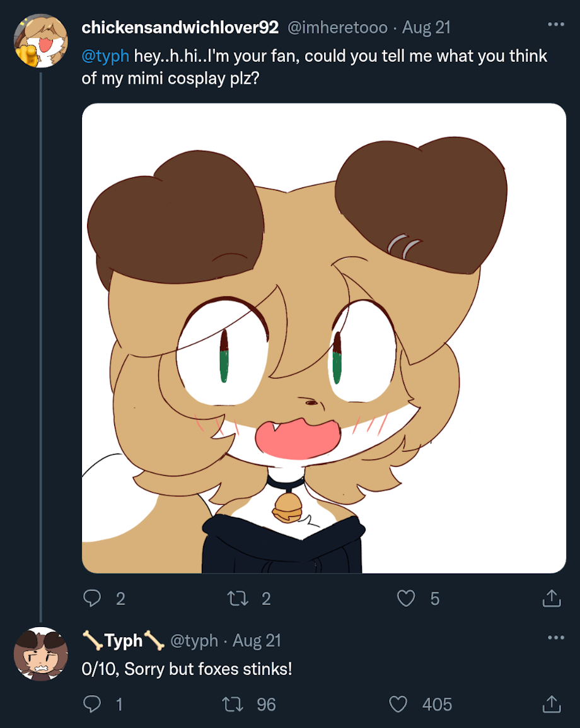580x728 pixels.
Task: Open Typh's display name profile
Action: (x=124, y=641)
